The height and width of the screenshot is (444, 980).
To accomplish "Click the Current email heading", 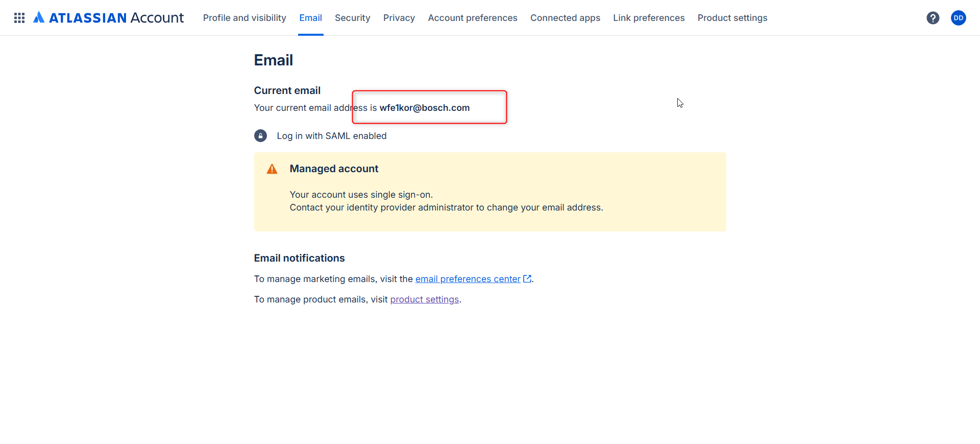I will [x=287, y=90].
